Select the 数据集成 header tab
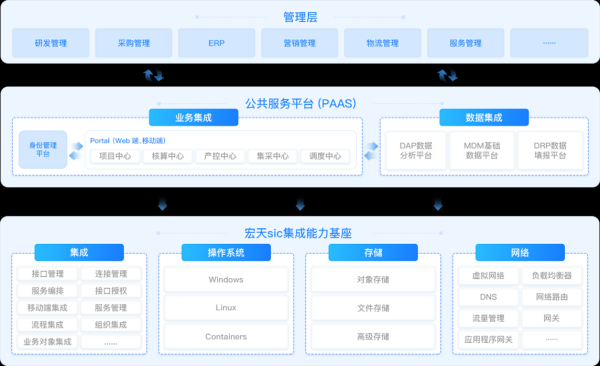Screen dimensions: 600x366 pyautogui.click(x=484, y=118)
